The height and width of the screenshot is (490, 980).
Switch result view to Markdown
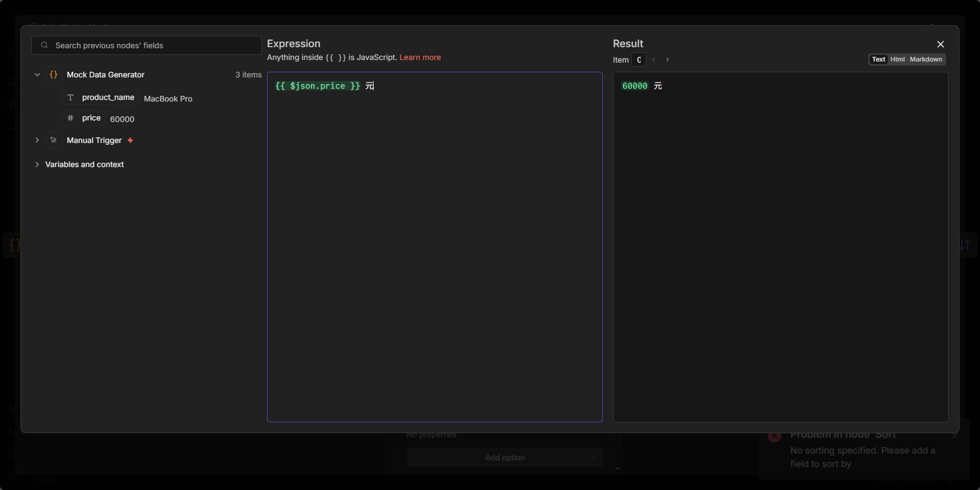[926, 59]
